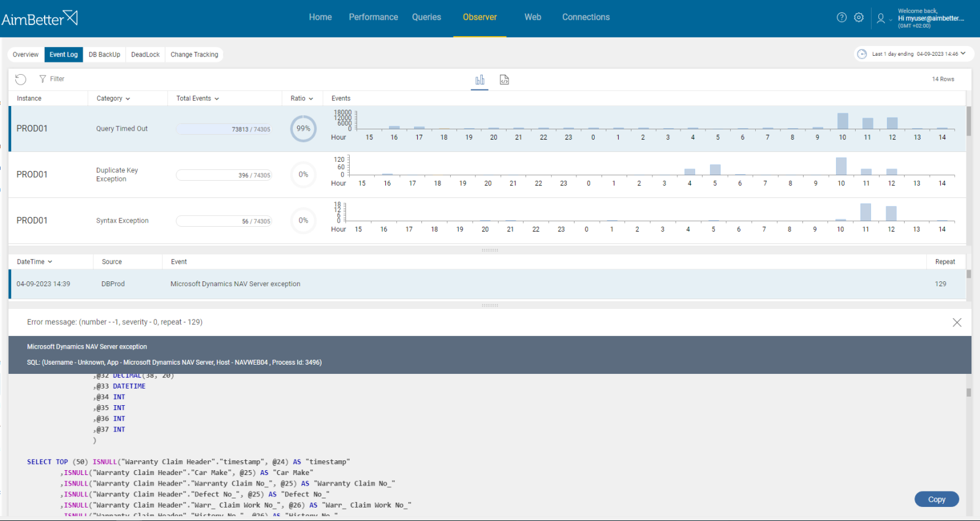Click the 396 / 74305 progress bar

[x=224, y=175]
